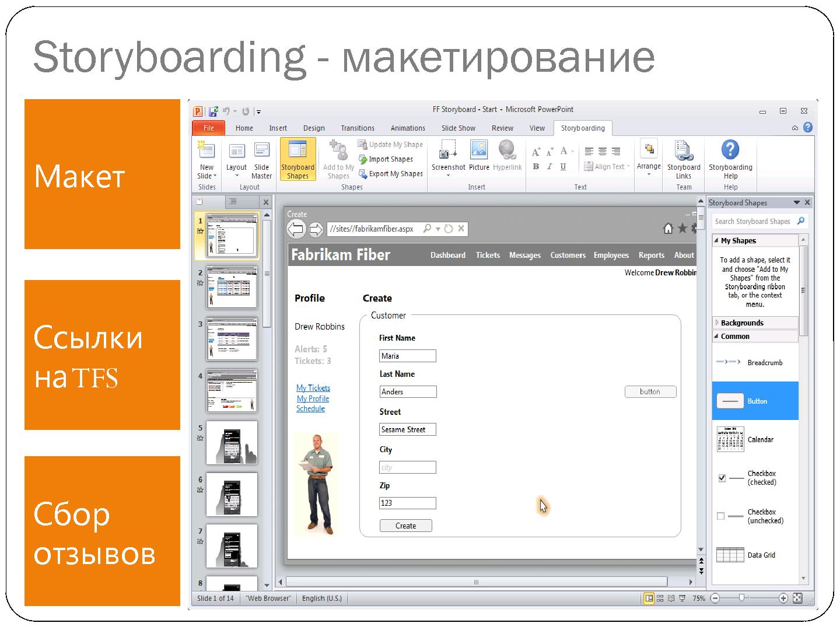The height and width of the screenshot is (630, 840).
Task: Click Update My Shape
Action: click(391, 145)
